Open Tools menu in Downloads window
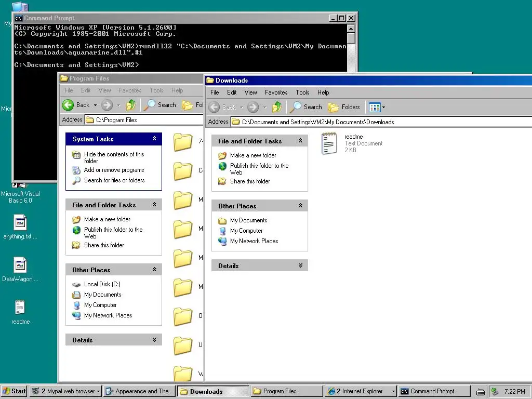This screenshot has height=399, width=532. tap(302, 92)
